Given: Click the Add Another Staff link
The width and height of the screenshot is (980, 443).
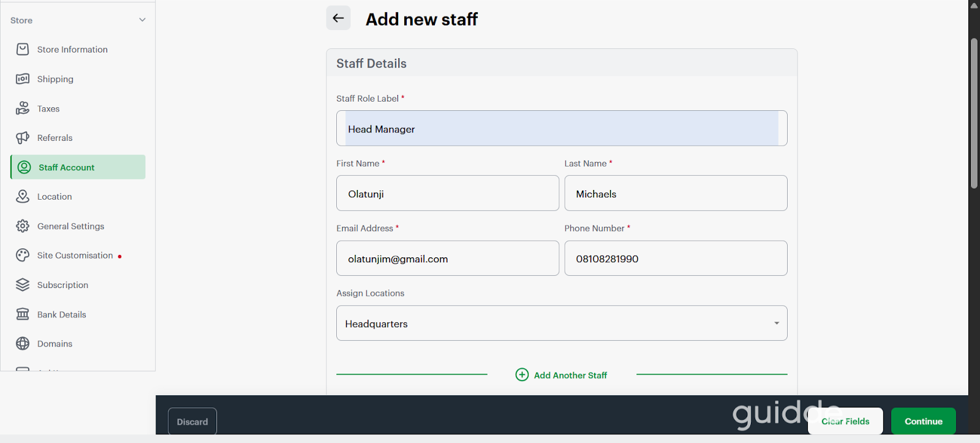Looking at the screenshot, I should pos(570,375).
